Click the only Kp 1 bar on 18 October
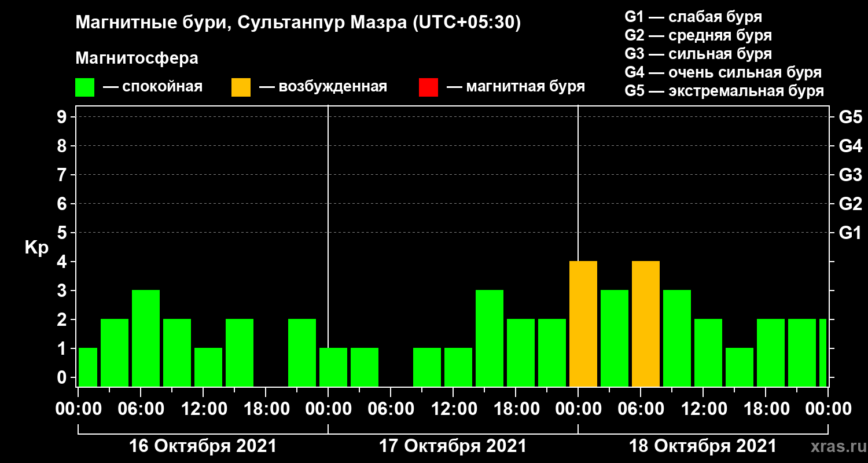The image size is (868, 463). coord(740,368)
